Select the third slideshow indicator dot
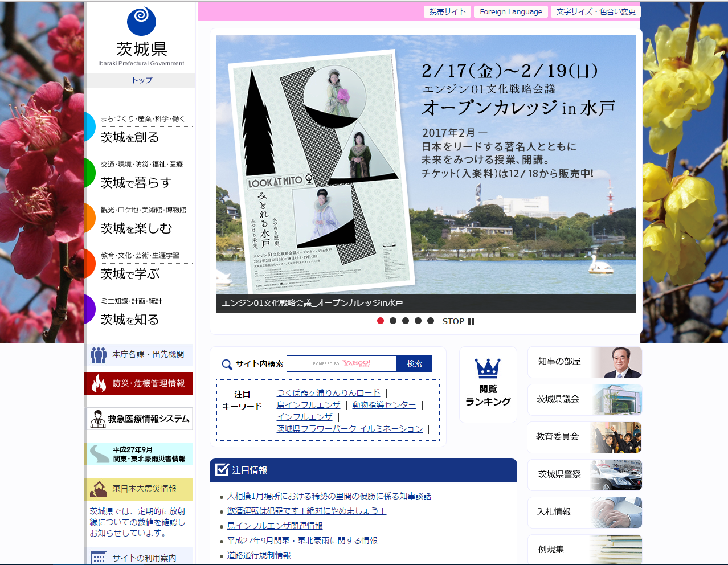Image resolution: width=728 pixels, height=565 pixels. (x=406, y=321)
